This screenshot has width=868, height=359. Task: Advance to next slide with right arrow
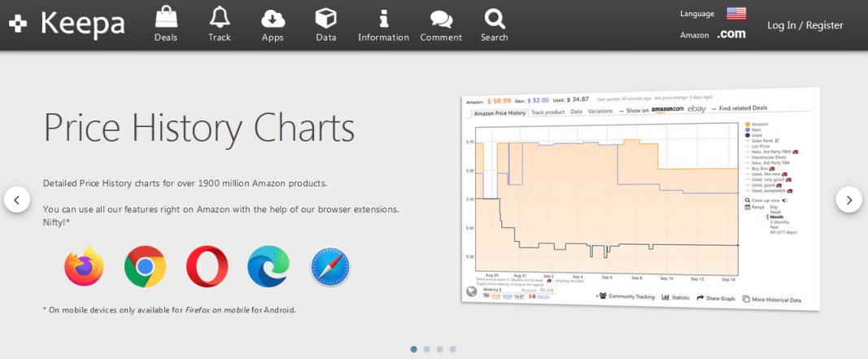[x=849, y=199]
